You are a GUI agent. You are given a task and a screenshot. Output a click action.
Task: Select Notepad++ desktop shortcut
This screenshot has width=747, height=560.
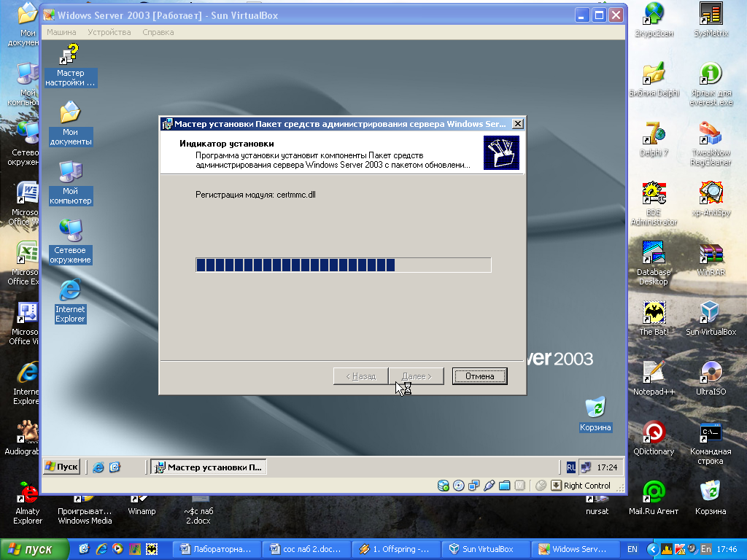click(654, 378)
